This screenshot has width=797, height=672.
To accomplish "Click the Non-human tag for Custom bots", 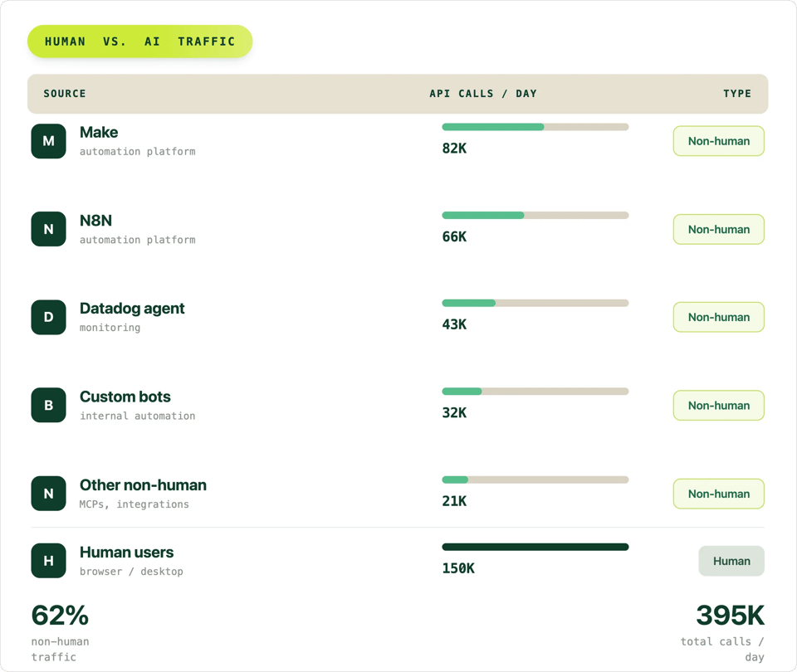I will (719, 406).
